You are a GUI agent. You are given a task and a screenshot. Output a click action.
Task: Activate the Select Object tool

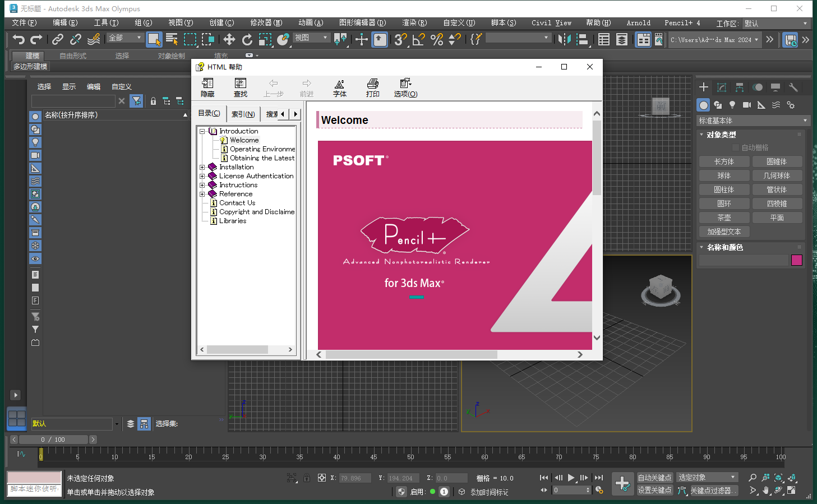point(154,39)
